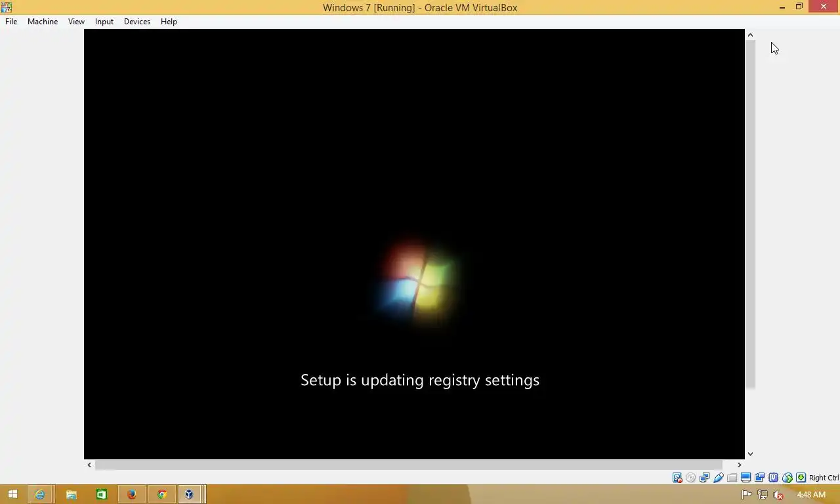Image resolution: width=840 pixels, height=504 pixels.
Task: Close the VirtualBox window
Action: tap(824, 7)
